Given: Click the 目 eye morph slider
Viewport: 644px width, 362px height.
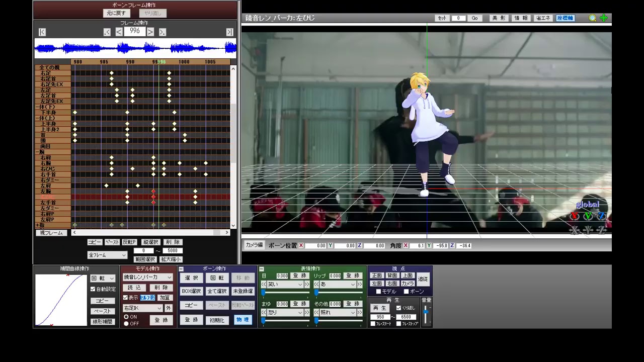Looking at the screenshot, I should click(x=285, y=293).
